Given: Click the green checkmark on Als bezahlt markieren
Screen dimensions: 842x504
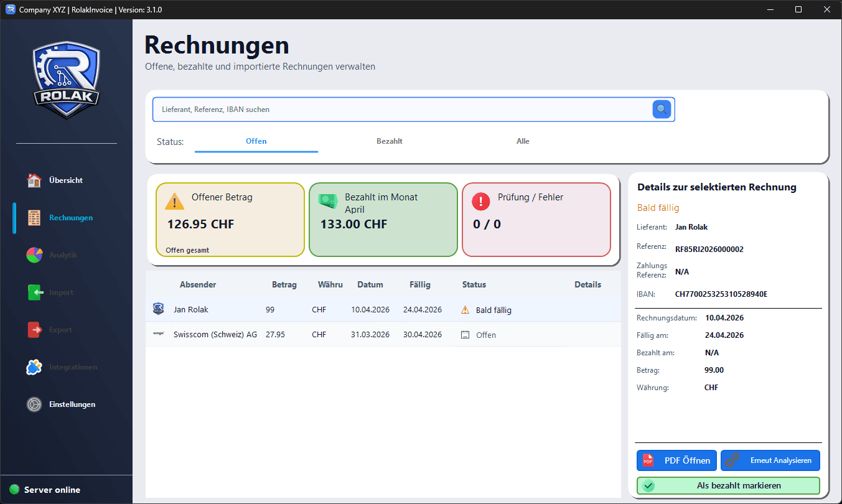Looking at the screenshot, I should click(648, 485).
